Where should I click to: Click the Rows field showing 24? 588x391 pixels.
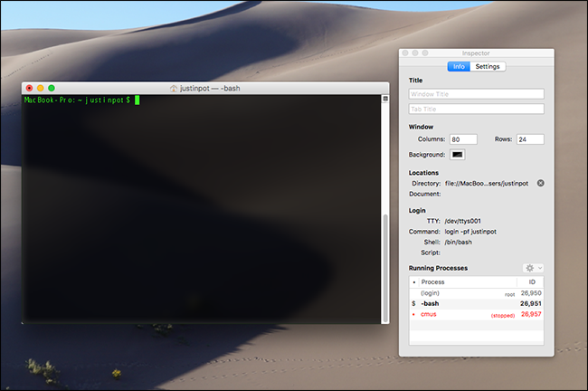tap(530, 139)
